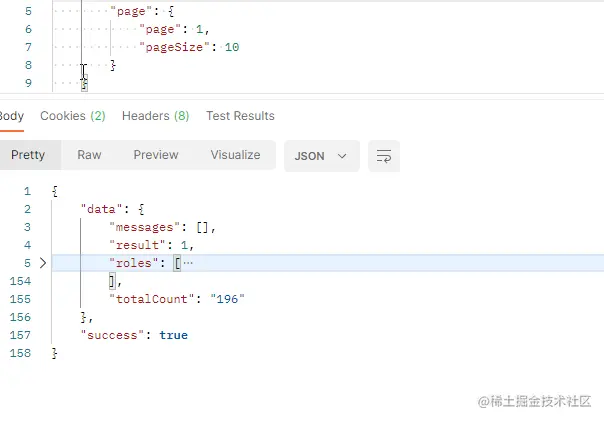The width and height of the screenshot is (604, 421).
Task: Select the Raw view mode
Action: point(89,155)
